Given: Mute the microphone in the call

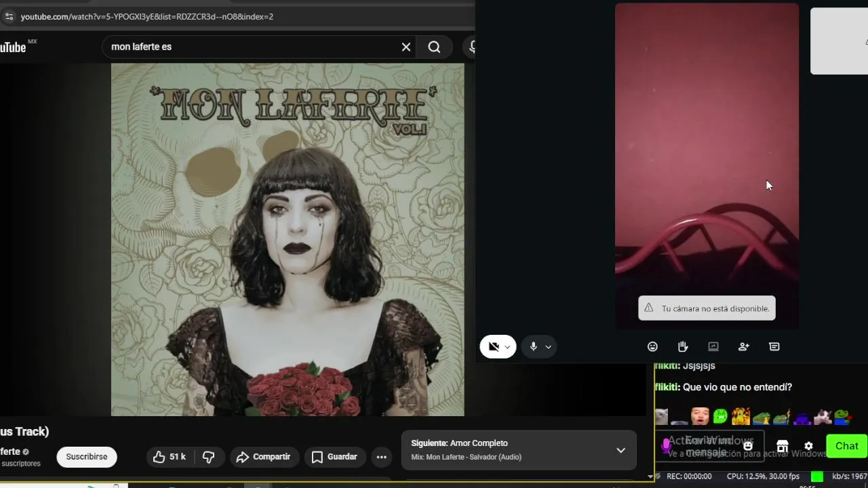Looking at the screenshot, I should click(534, 346).
